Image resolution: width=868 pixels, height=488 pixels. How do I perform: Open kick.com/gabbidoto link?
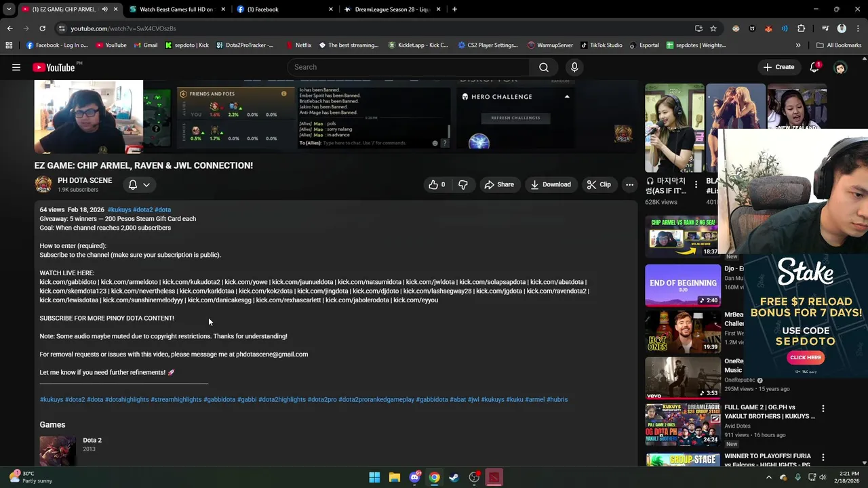[x=68, y=282]
